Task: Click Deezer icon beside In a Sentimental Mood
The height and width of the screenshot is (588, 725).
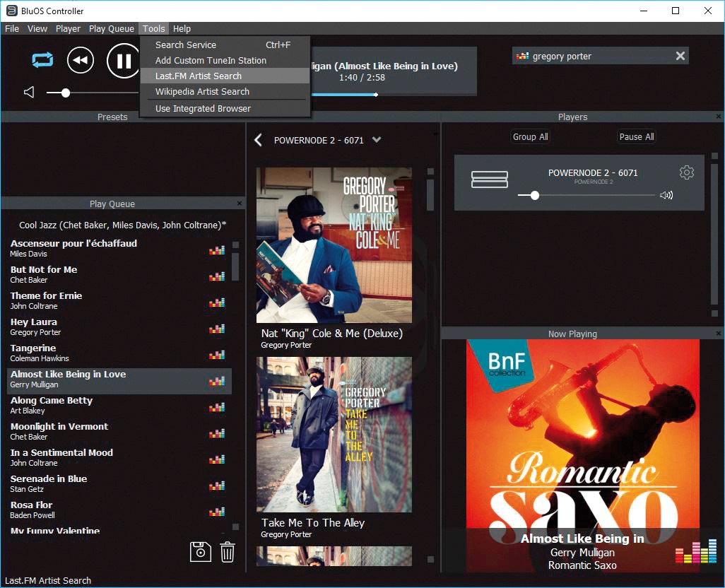Action: tap(217, 459)
